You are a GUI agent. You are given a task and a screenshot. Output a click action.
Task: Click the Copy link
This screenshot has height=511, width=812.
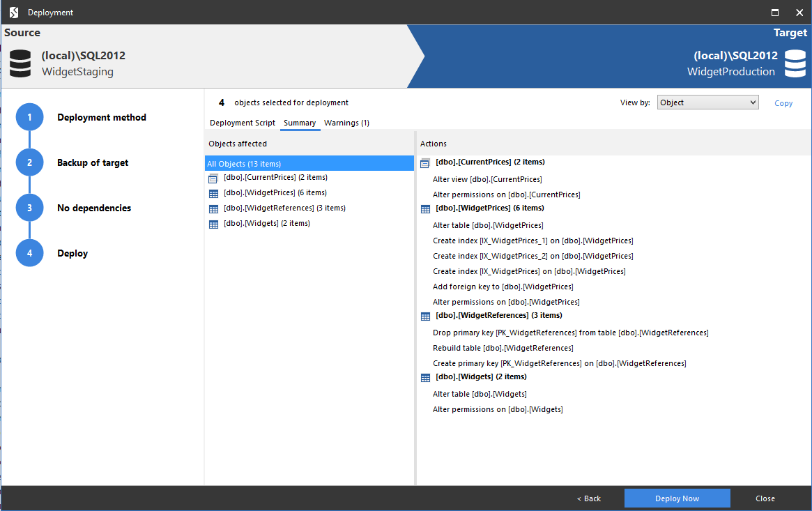(x=783, y=102)
